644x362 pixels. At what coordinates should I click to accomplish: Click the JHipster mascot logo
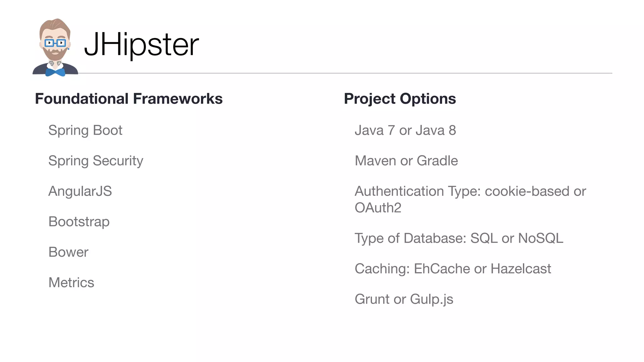(x=55, y=47)
